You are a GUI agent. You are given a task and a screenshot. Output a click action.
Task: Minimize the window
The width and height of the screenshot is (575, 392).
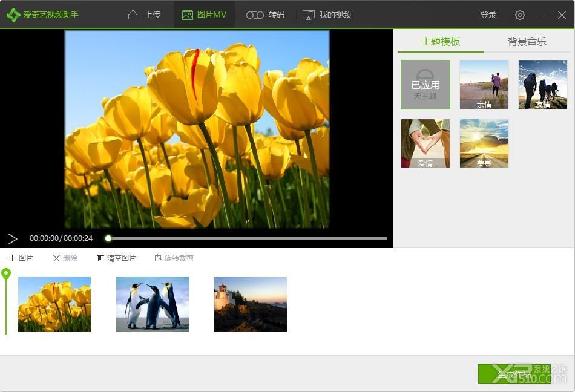coord(541,15)
